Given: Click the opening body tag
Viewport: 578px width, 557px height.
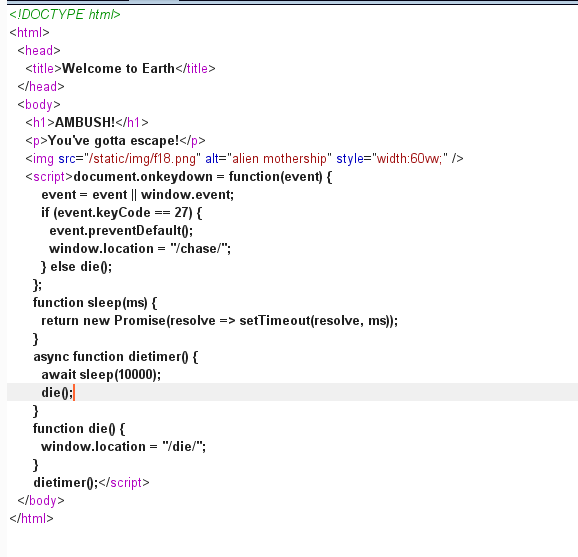Looking at the screenshot, I should coord(39,105).
